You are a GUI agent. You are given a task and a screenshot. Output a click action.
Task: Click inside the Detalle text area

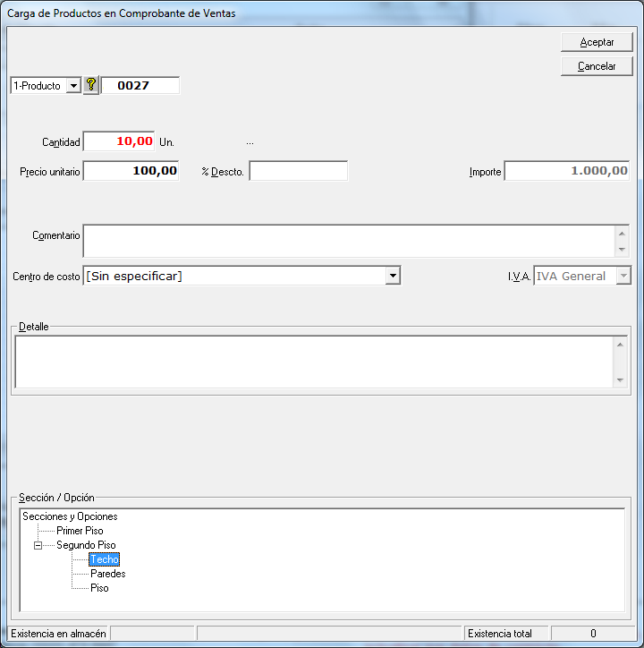313,362
